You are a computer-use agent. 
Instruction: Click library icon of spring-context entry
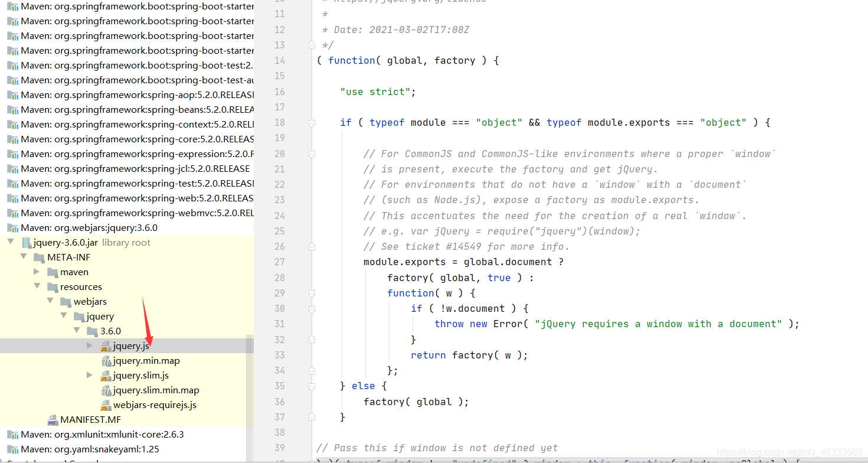tap(12, 125)
